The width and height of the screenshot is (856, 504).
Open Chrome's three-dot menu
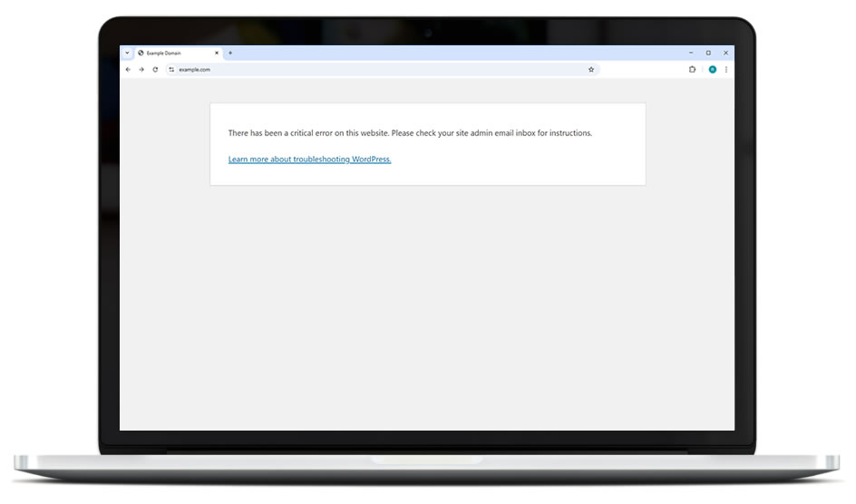725,69
